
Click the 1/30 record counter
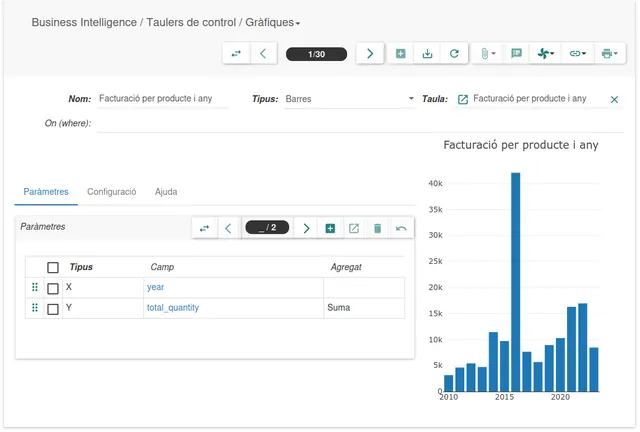pos(316,54)
